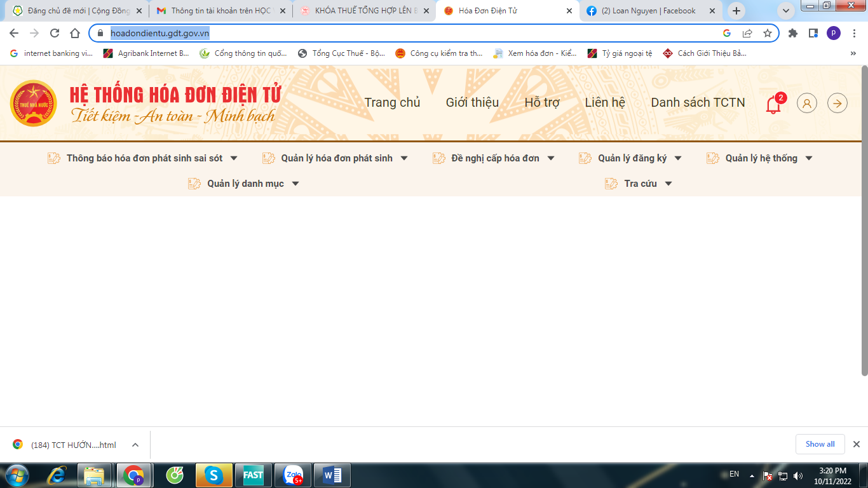
Task: Open the user account profile icon
Action: [806, 103]
